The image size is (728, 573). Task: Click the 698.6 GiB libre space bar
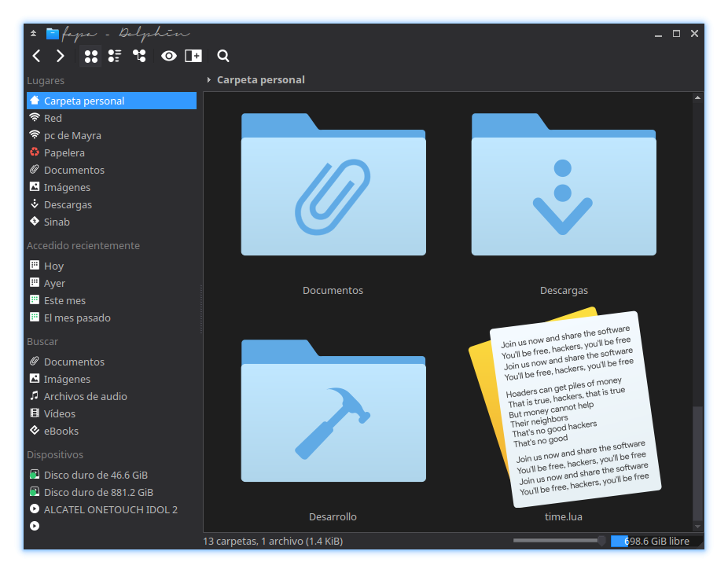click(657, 542)
